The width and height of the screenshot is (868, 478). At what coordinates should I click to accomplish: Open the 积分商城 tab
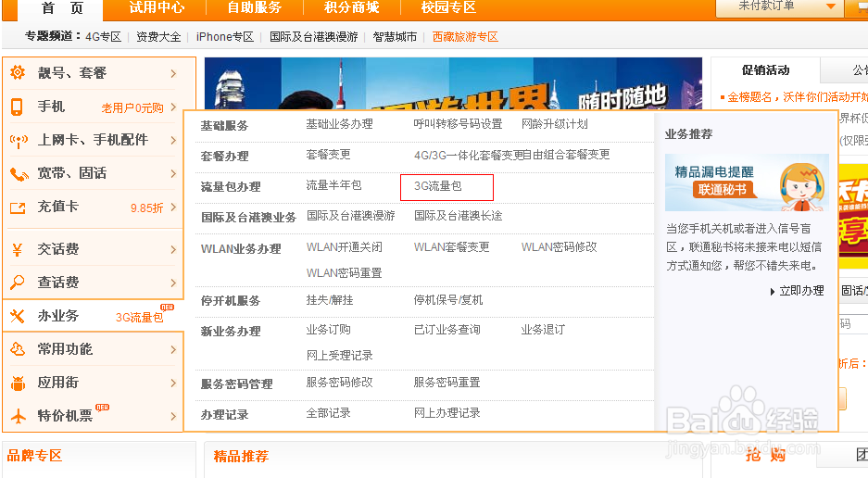click(x=351, y=7)
